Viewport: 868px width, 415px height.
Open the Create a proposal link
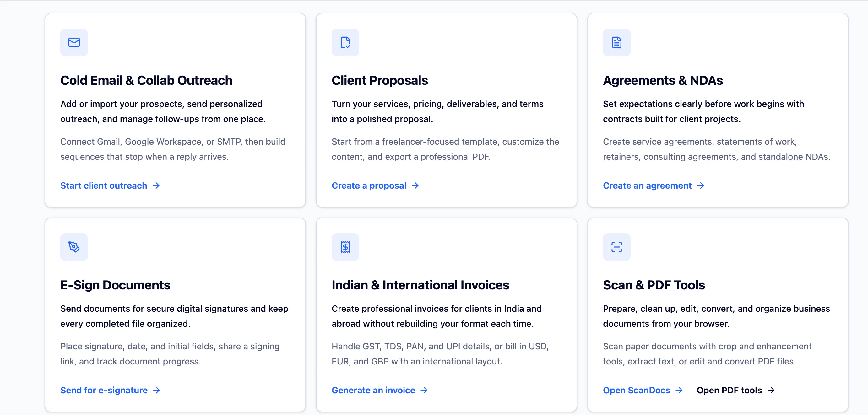(375, 186)
